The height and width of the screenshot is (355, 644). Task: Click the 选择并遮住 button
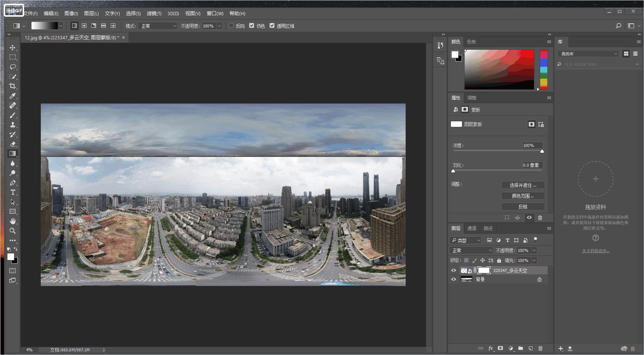click(x=523, y=185)
